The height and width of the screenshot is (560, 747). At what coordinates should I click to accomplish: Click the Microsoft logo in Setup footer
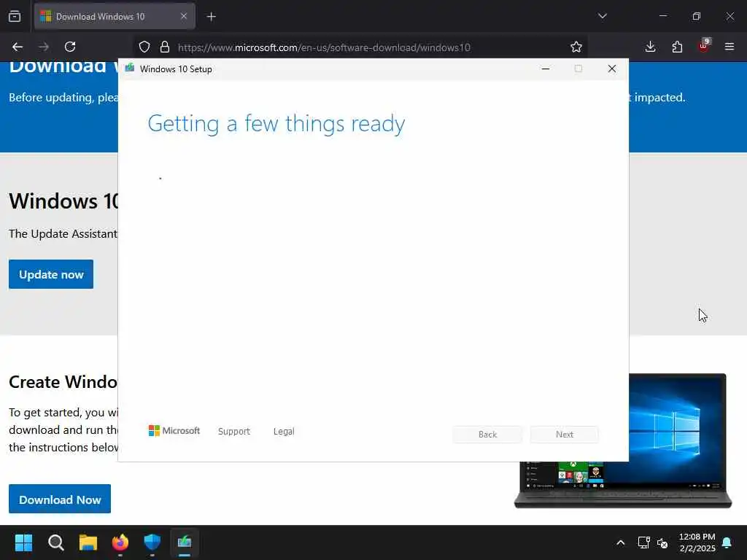[174, 430]
